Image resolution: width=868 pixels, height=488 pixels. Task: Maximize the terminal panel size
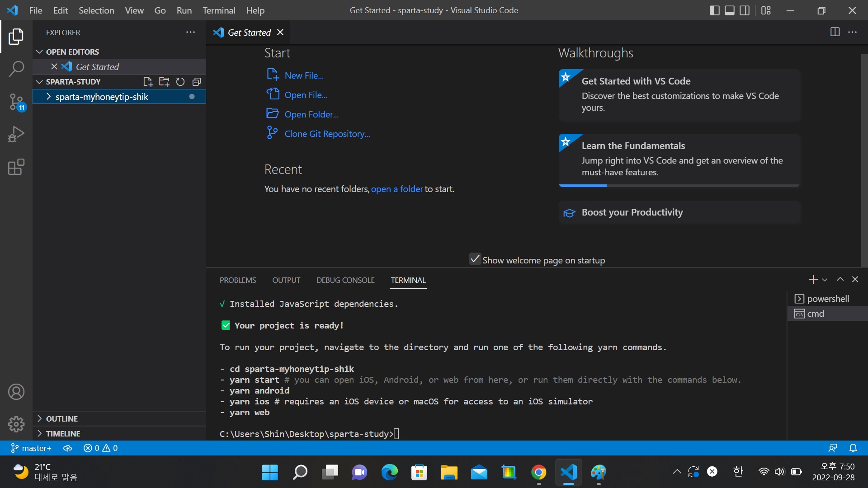tap(840, 280)
